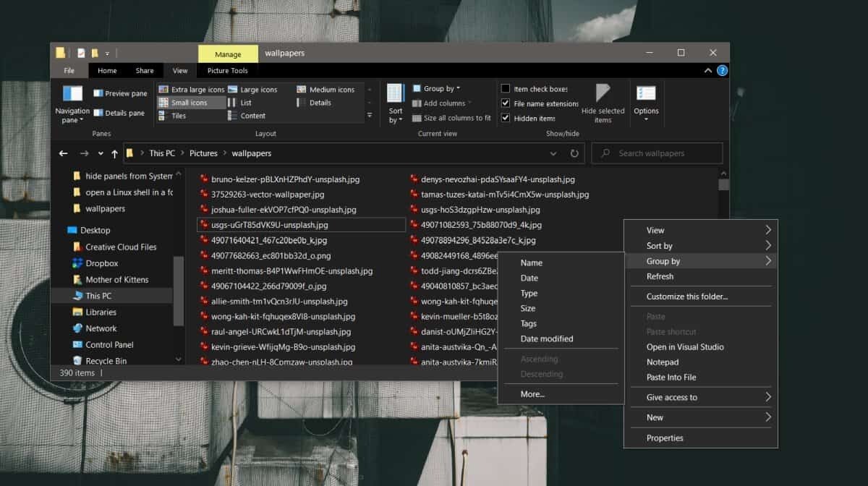
Task: Select Dropbox in the navigation sidebar
Action: 101,263
